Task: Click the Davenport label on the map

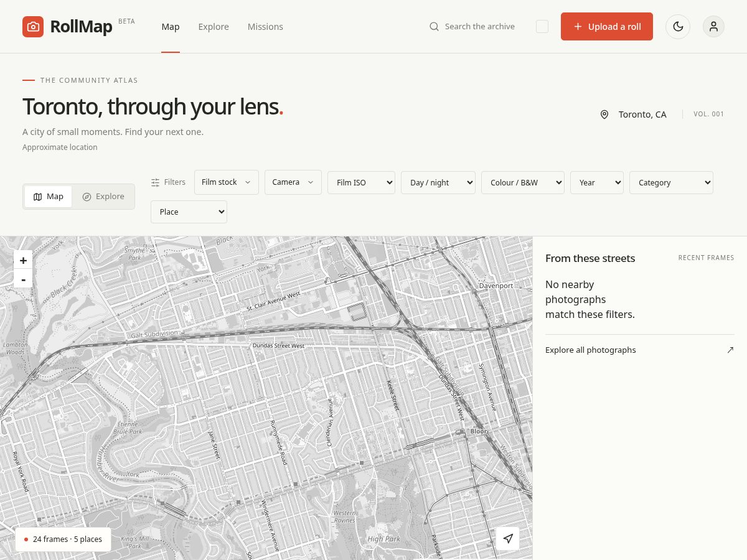Action: pyautogui.click(x=496, y=286)
